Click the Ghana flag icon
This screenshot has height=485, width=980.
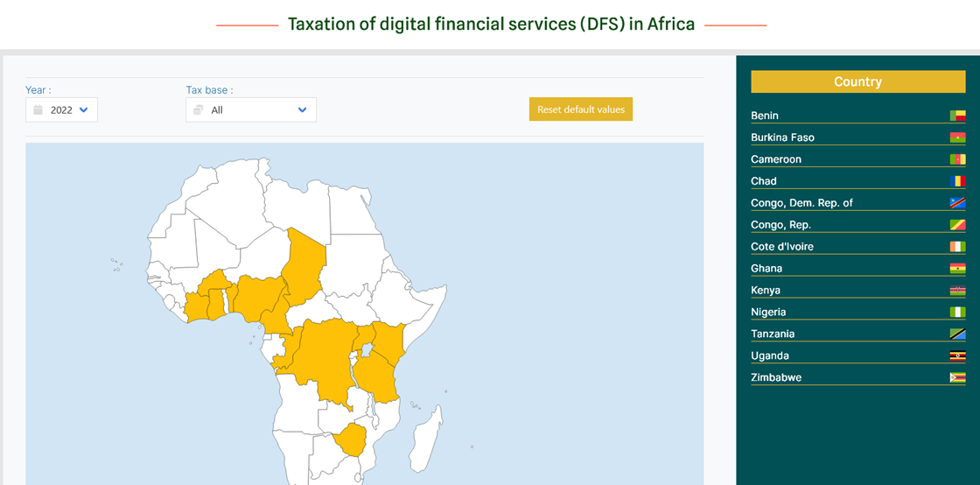coord(957,269)
